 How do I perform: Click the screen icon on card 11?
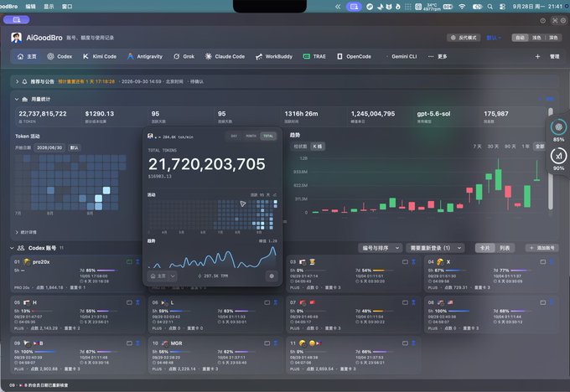(405, 343)
